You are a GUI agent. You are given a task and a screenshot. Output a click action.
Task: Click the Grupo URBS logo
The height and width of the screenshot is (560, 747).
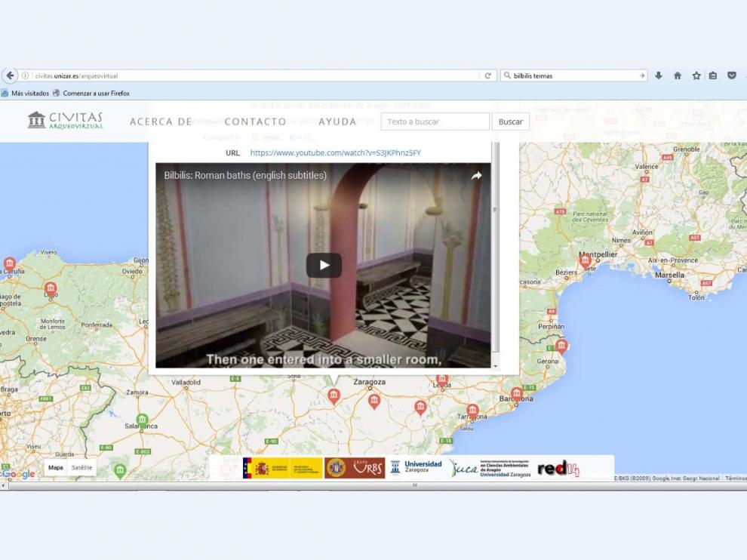pos(355,469)
